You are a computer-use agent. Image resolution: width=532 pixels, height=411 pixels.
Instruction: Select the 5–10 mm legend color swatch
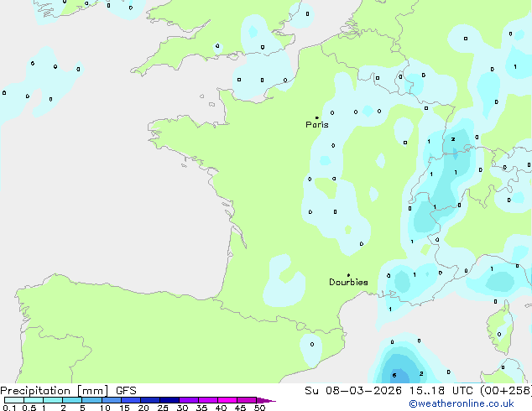coord(91,400)
